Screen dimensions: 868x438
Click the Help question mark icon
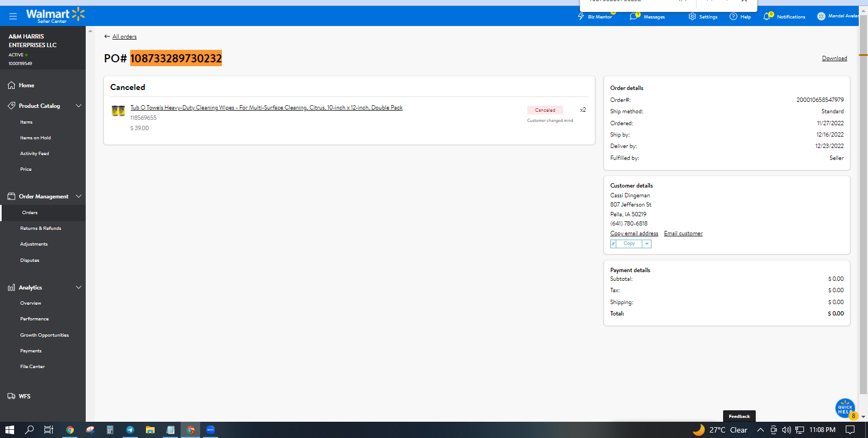tap(733, 16)
